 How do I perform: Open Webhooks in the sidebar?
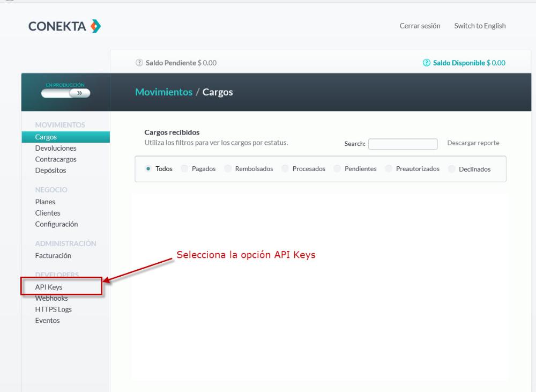coord(51,298)
